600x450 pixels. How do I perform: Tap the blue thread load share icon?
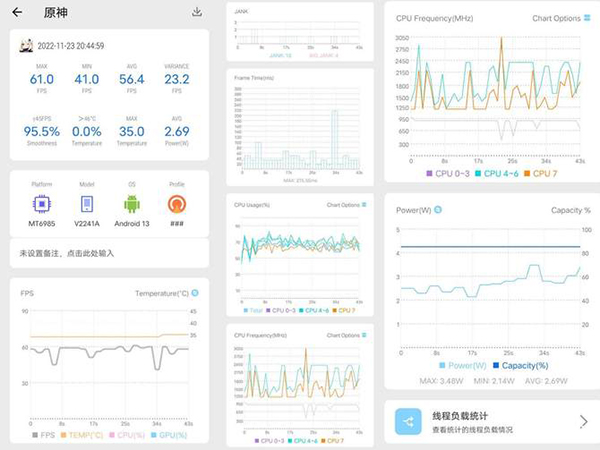pos(410,423)
